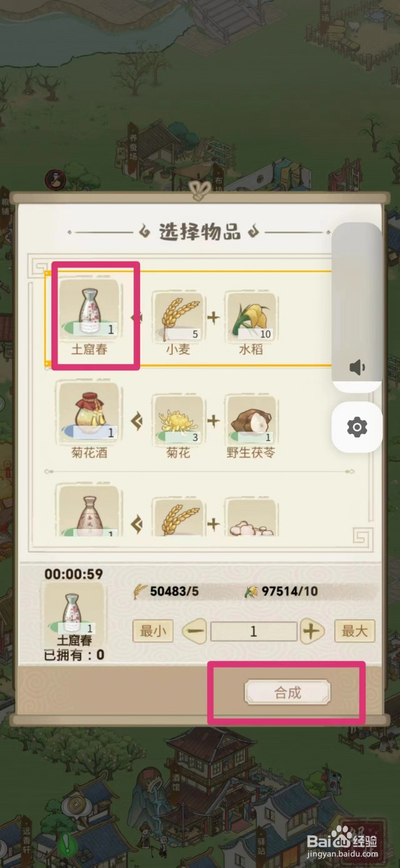Mute sound with the speaker icon

[x=357, y=368]
